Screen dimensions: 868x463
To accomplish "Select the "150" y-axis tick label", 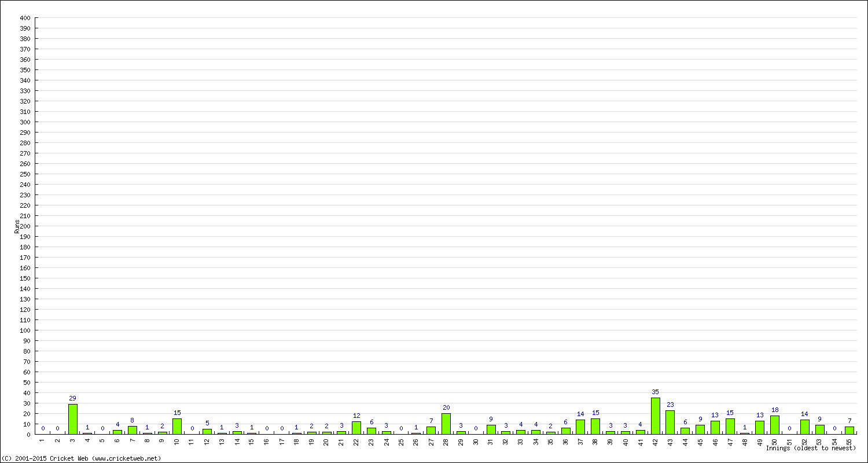I will pos(25,278).
